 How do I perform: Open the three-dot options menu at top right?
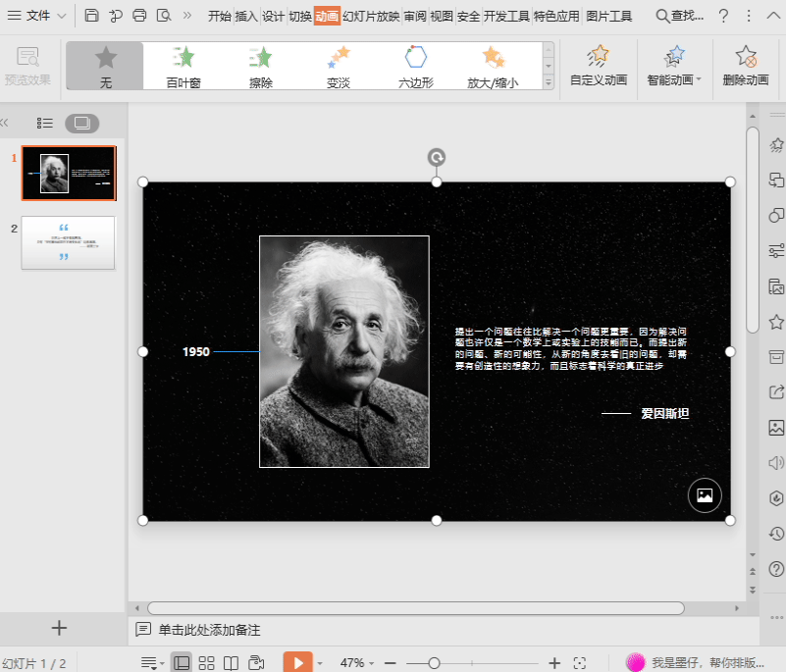pyautogui.click(x=749, y=16)
